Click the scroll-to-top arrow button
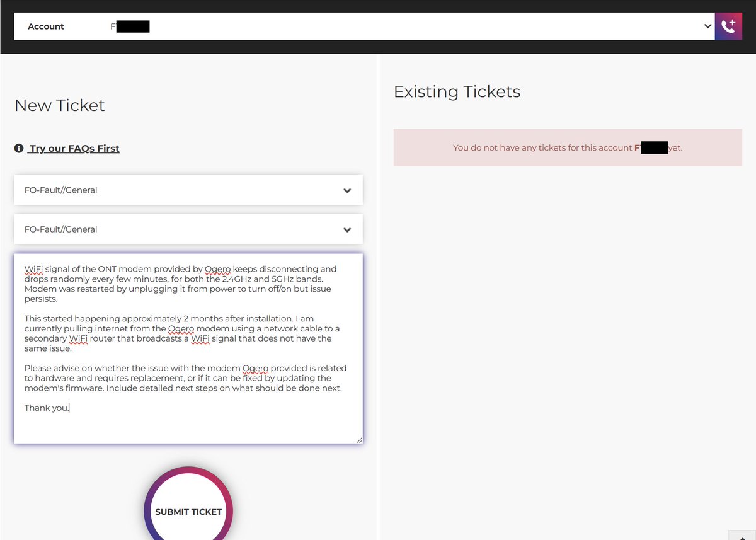The width and height of the screenshot is (756, 540). pos(742,535)
